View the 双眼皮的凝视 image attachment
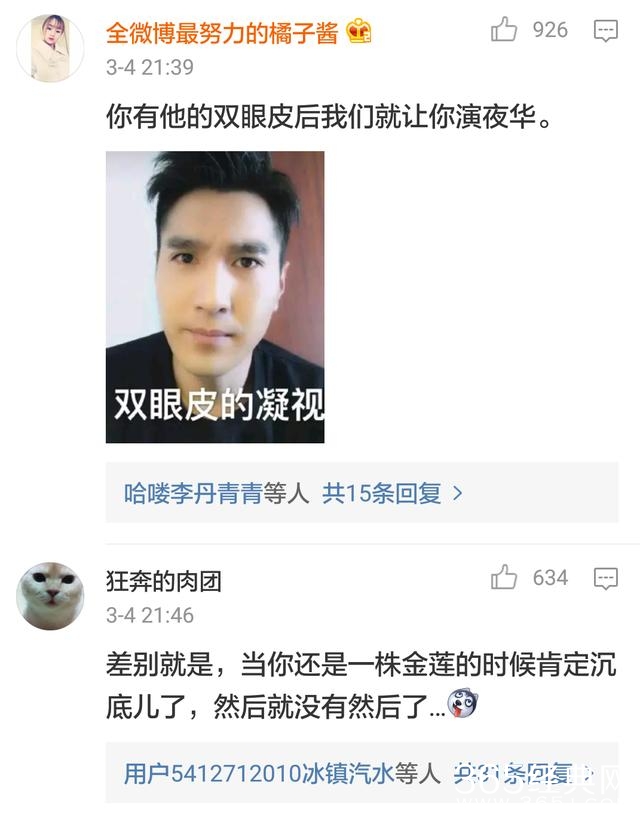This screenshot has width=640, height=818. 215,297
